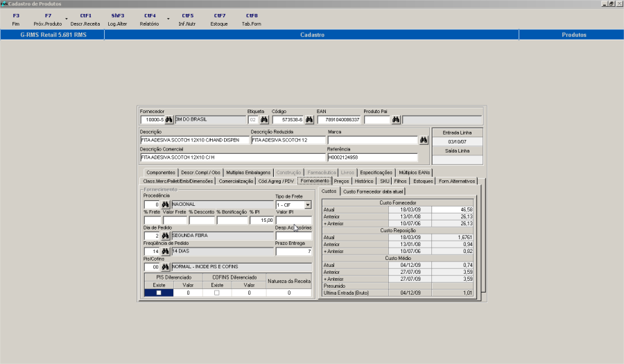Click Custo Médio Atual value 0,74
Viewport: 624px width, 364px height.
pyautogui.click(x=453, y=265)
